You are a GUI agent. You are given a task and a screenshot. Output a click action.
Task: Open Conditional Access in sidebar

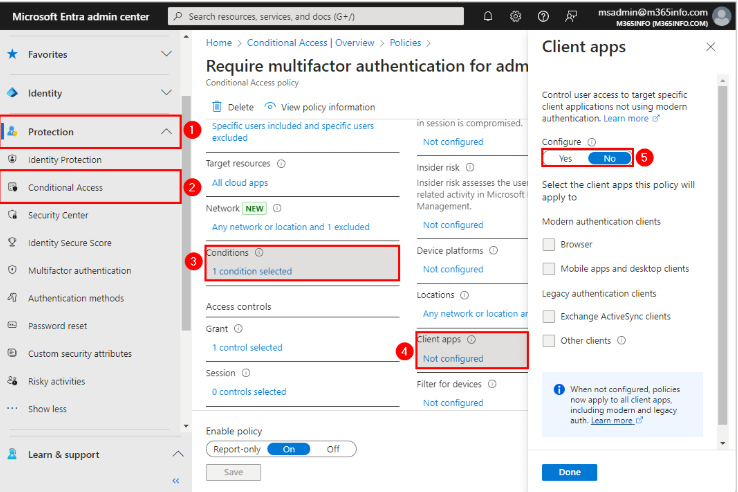[65, 187]
